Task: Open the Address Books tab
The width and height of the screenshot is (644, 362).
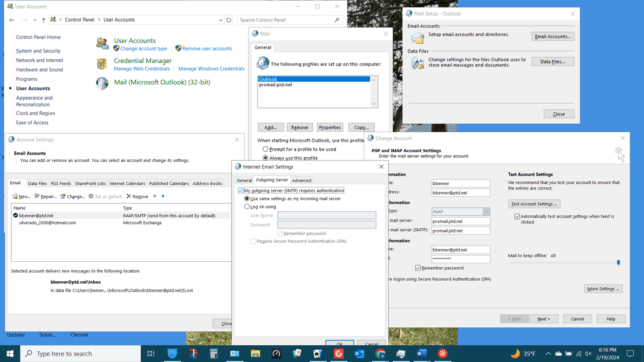Action: click(x=207, y=184)
